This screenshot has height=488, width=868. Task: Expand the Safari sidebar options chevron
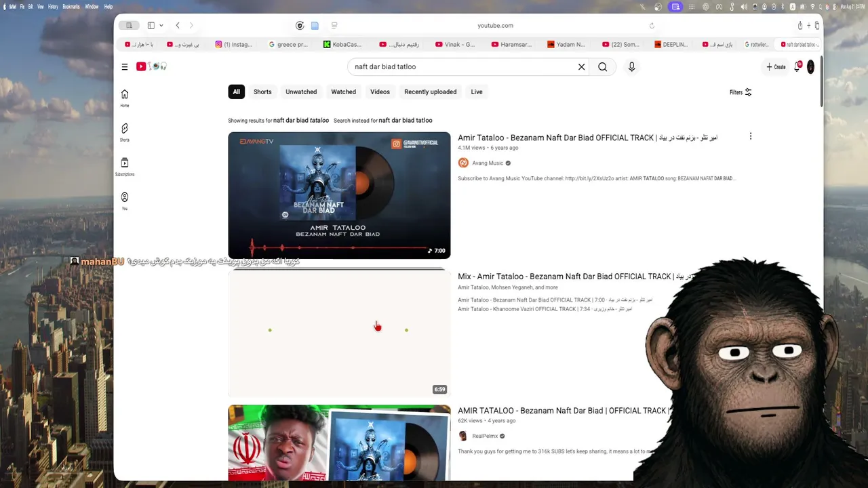161,26
